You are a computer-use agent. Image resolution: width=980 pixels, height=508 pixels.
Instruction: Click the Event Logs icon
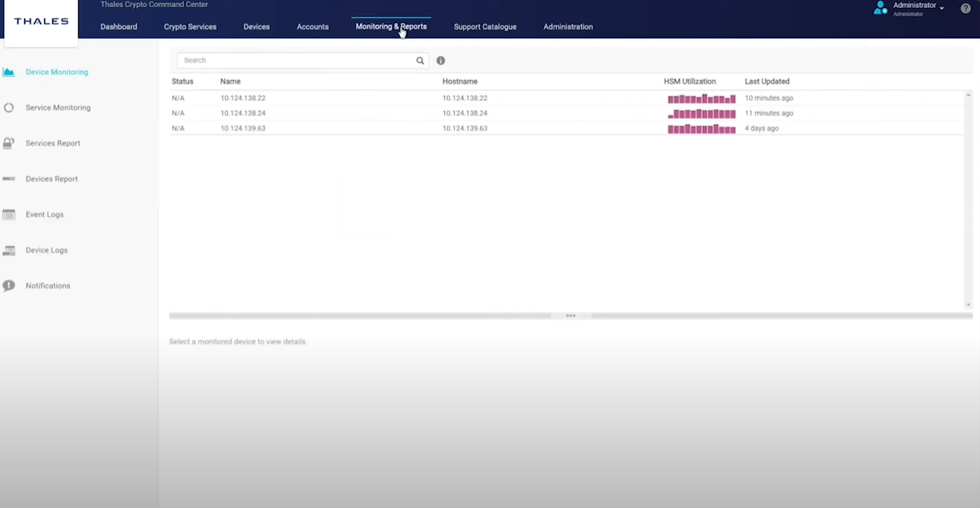pos(9,215)
